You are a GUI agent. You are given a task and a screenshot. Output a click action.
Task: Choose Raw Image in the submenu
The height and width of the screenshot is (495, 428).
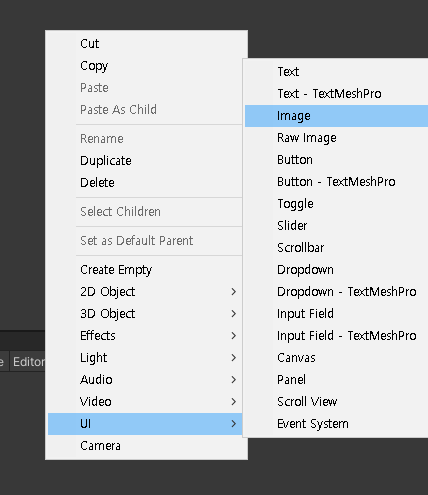pos(336,138)
